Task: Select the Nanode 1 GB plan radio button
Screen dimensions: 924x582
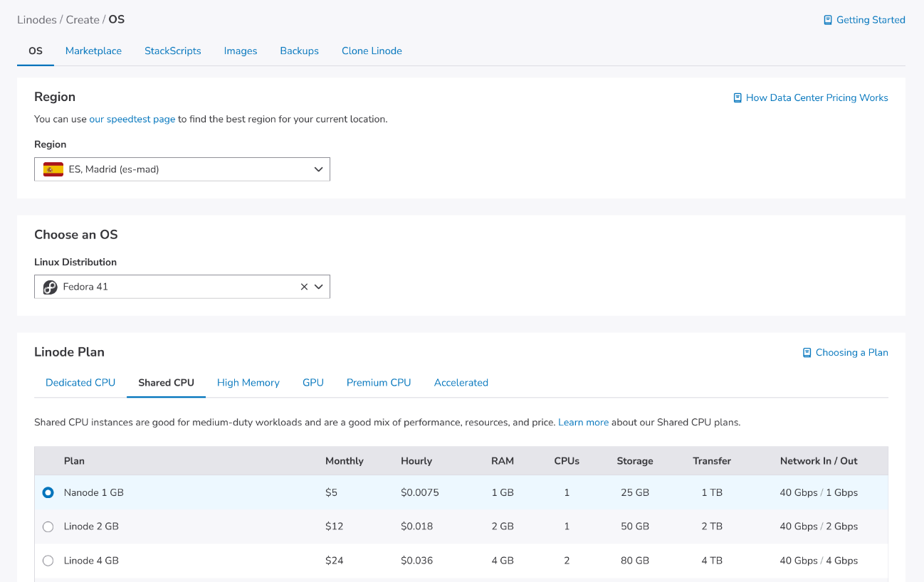Action: tap(48, 492)
